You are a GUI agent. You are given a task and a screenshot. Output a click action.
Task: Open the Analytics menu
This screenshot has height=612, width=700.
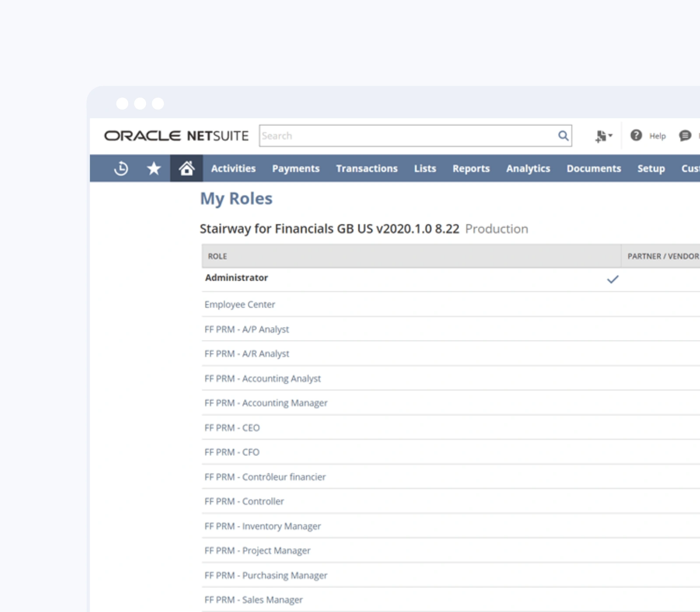(x=528, y=168)
